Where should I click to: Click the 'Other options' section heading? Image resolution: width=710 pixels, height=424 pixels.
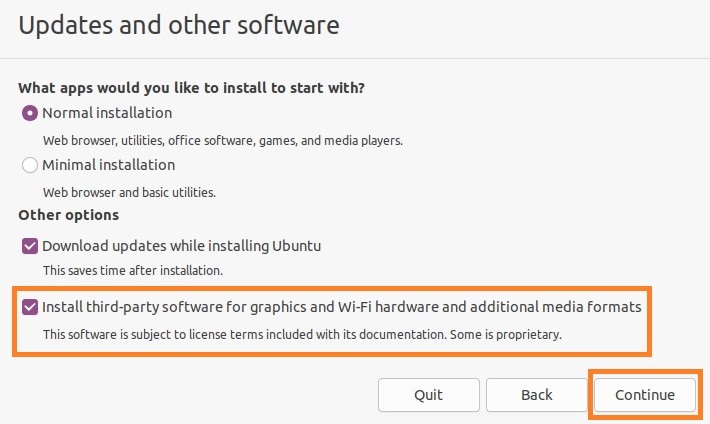(69, 215)
